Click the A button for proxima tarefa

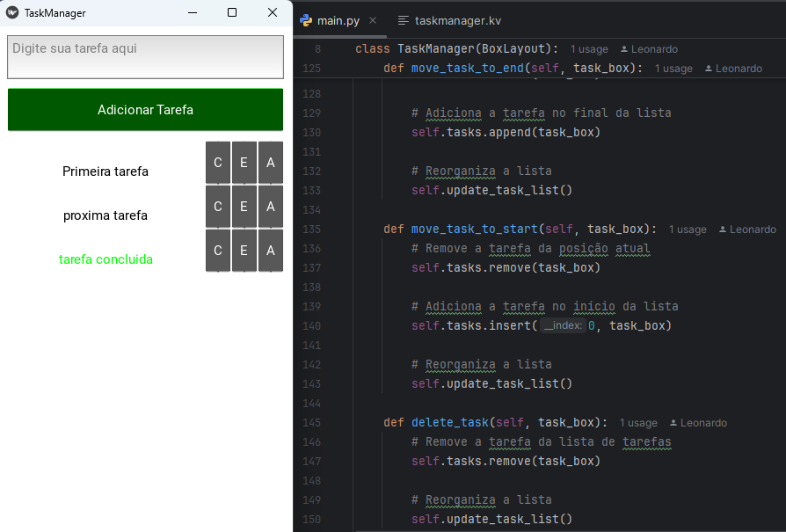pos(271,207)
